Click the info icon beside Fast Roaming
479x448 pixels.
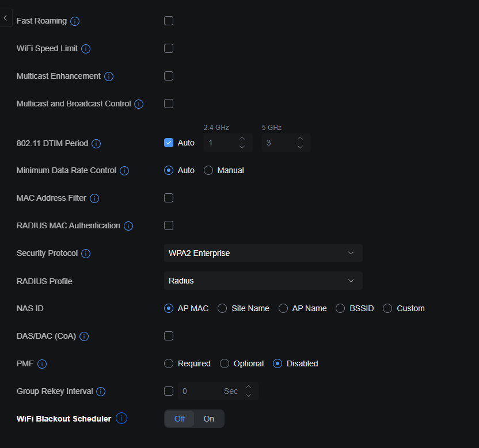tap(75, 21)
